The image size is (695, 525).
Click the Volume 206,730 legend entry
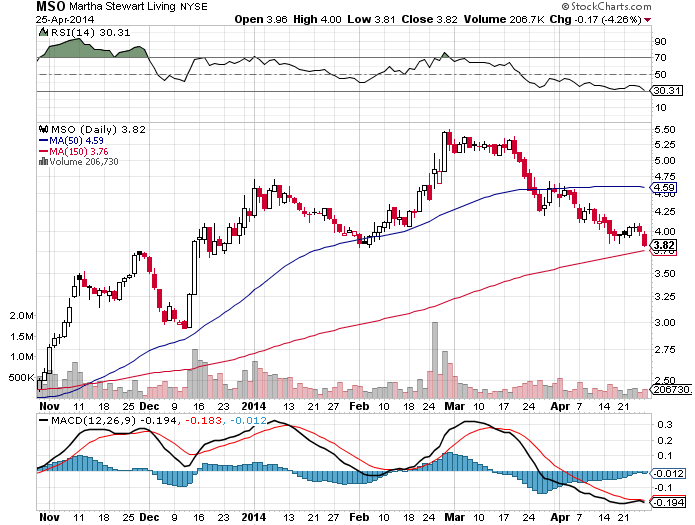(84, 162)
